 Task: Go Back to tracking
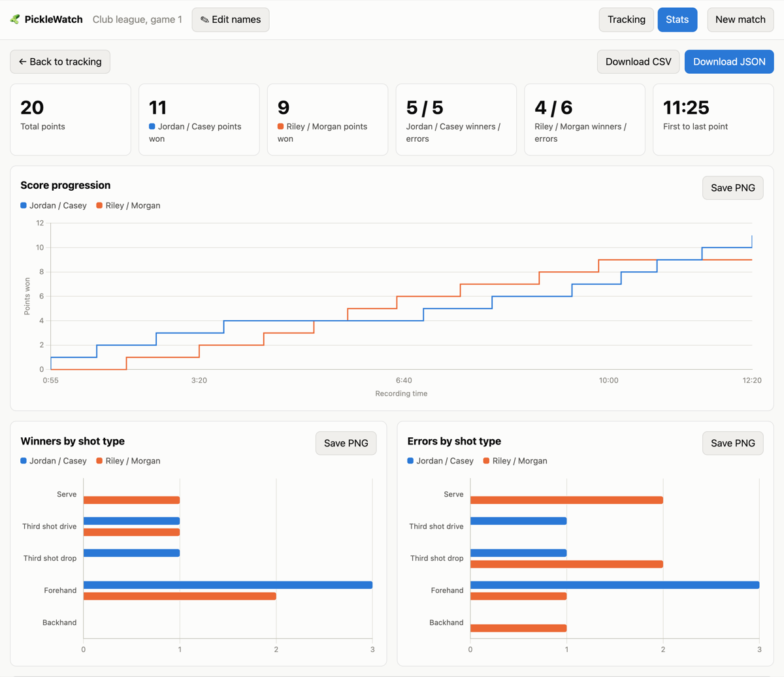[x=60, y=61]
